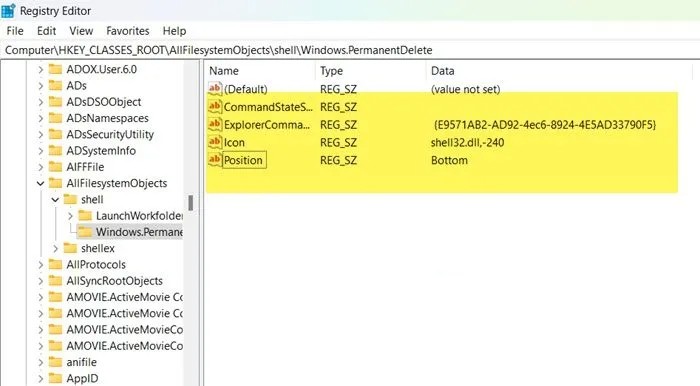Select the ADSystemInfo folder icon
This screenshot has width=700, height=386.
[x=55, y=150]
